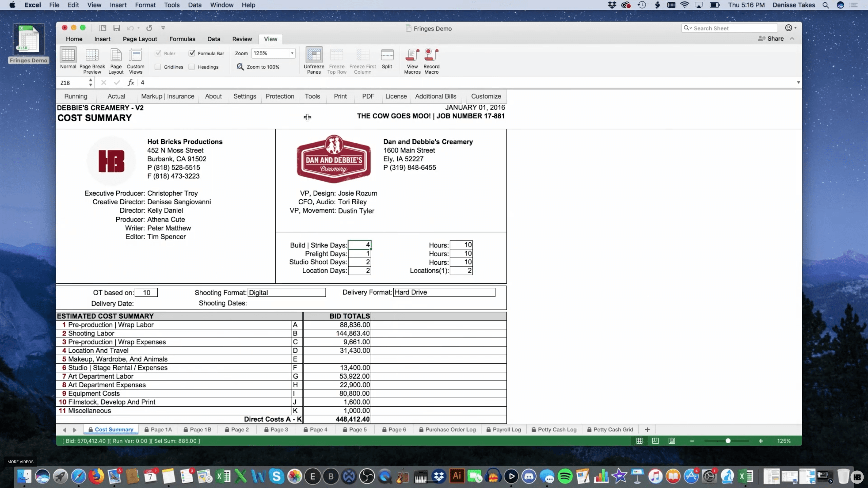Expand the formula bar chevron
868x488 pixels.
(x=798, y=82)
